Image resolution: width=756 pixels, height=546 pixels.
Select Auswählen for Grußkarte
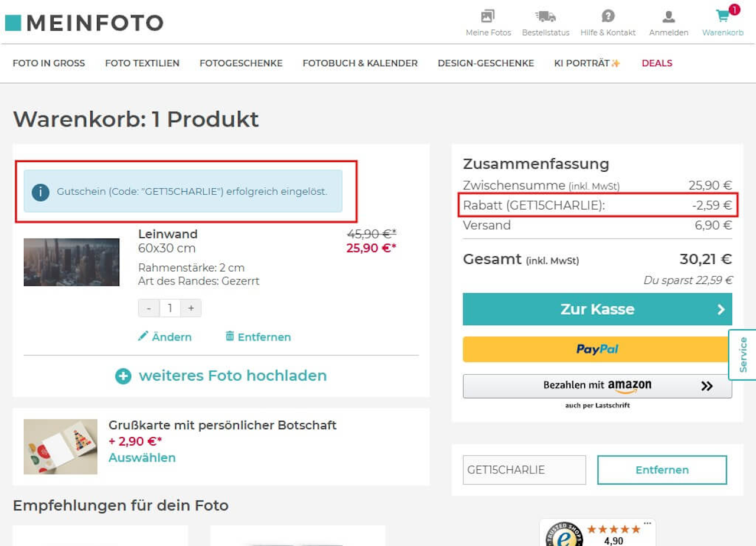coord(142,458)
